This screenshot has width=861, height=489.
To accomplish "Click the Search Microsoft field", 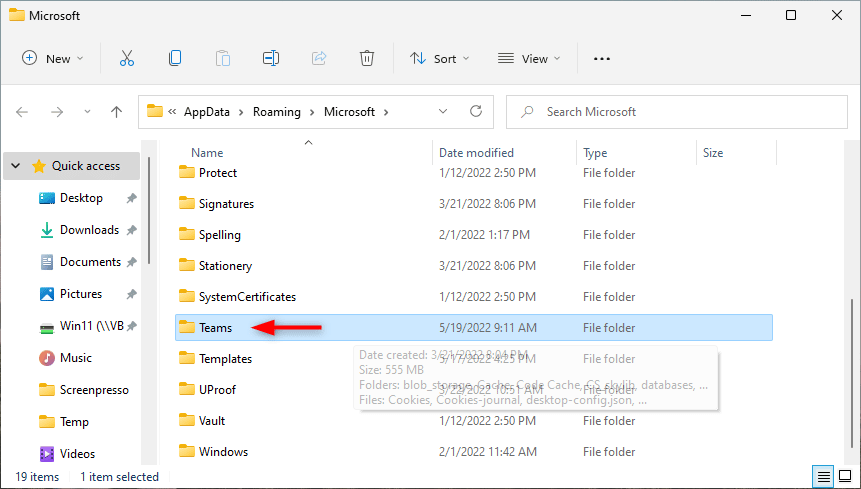I will [x=676, y=112].
